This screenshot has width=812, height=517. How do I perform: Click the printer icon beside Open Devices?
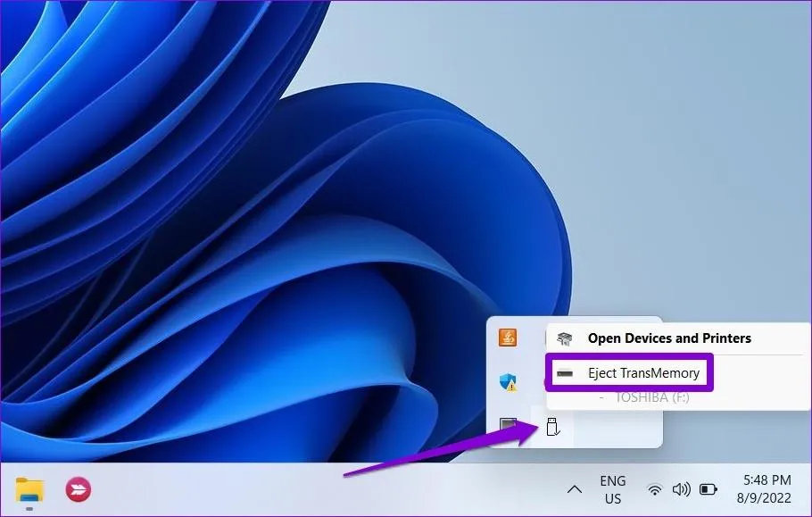tap(564, 338)
